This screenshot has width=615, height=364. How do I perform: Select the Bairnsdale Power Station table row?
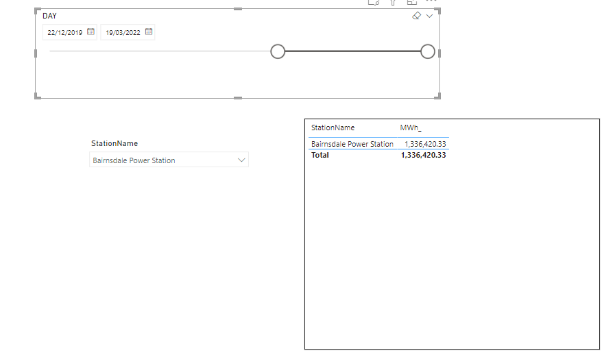tap(352, 144)
